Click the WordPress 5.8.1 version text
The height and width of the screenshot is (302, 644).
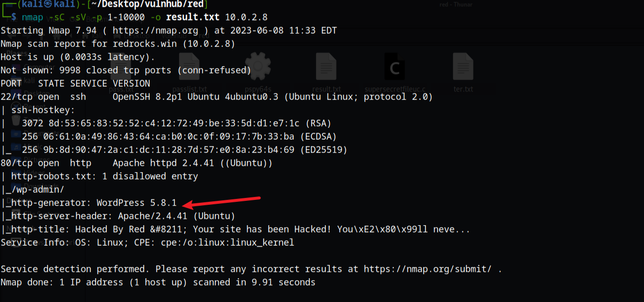(x=136, y=203)
